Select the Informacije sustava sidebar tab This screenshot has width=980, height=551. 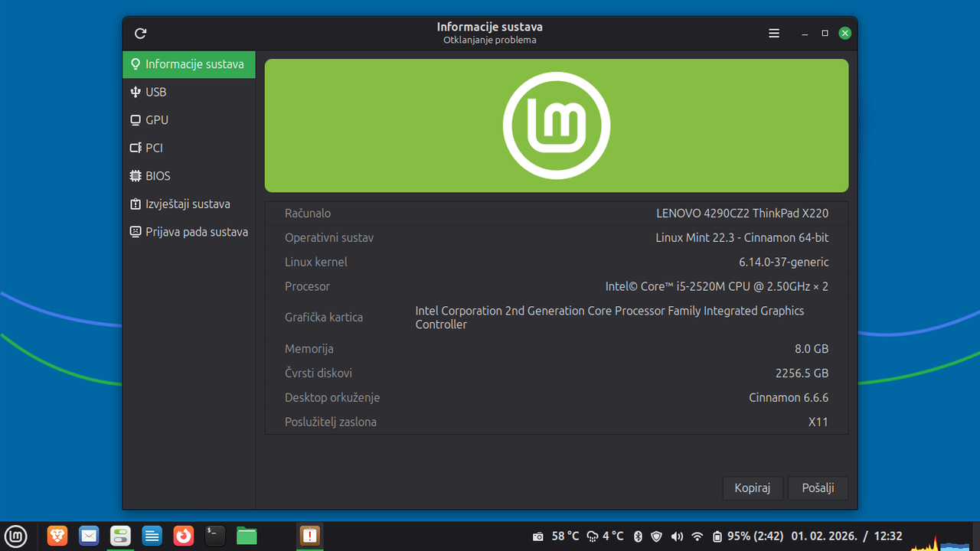189,64
